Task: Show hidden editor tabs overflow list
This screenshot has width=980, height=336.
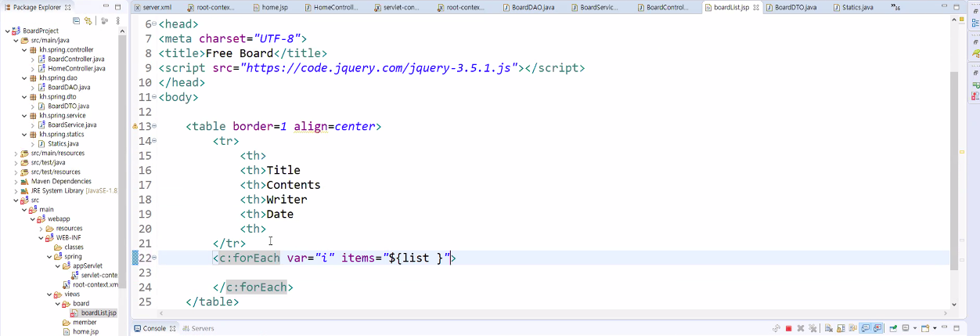Action: 896,7
